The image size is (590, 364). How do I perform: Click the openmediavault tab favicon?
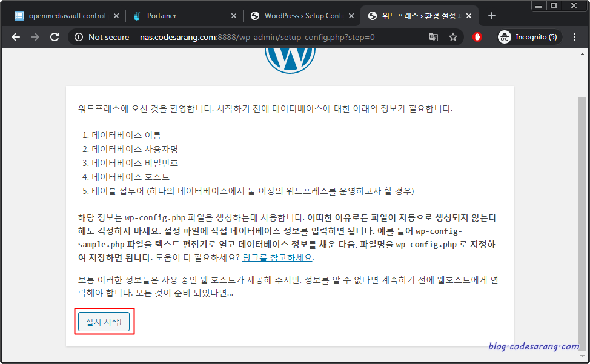(19, 16)
